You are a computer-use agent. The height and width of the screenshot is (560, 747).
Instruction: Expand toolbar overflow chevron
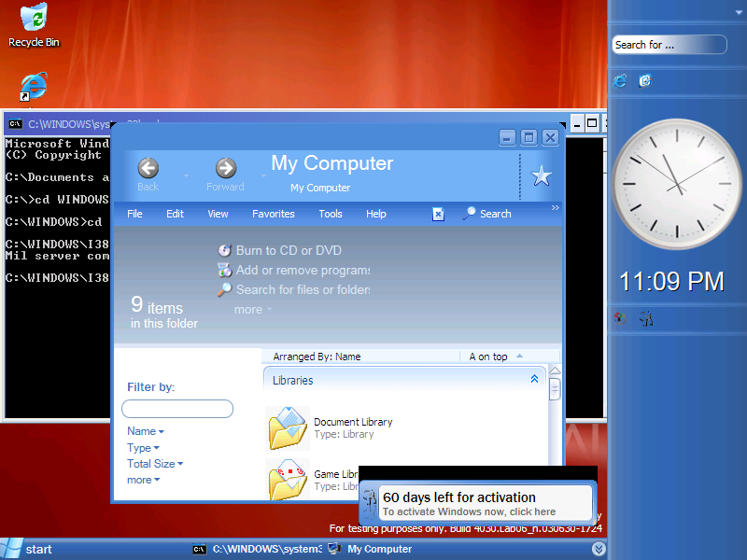point(555,207)
